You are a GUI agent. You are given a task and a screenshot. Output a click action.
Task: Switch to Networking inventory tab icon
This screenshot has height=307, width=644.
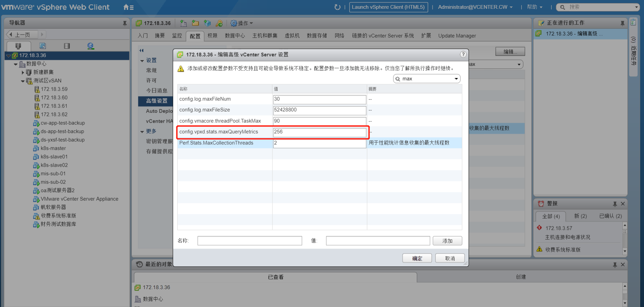point(90,46)
